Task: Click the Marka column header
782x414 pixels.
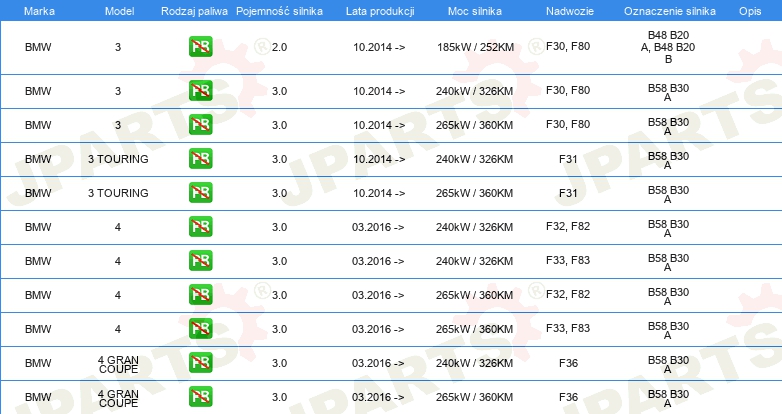Action: pos(39,11)
